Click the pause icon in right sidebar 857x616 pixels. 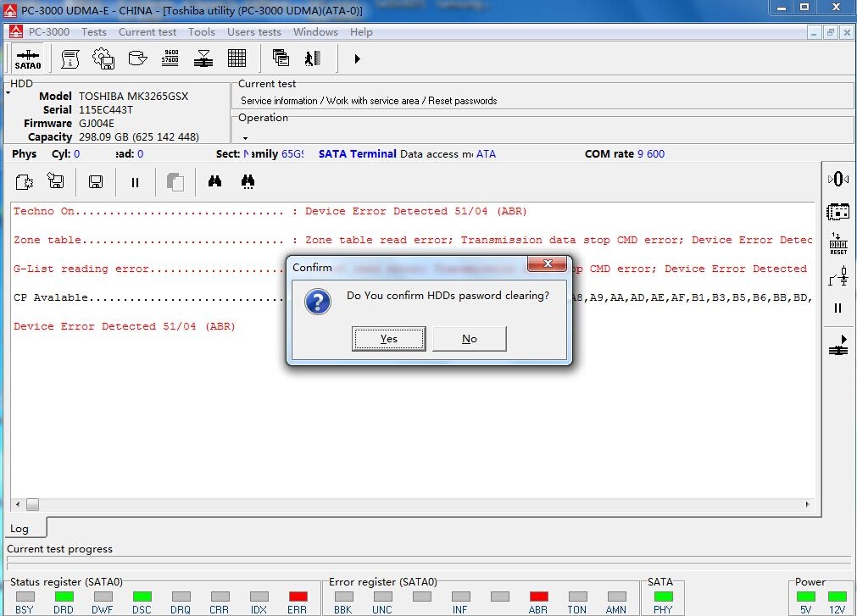(x=838, y=308)
